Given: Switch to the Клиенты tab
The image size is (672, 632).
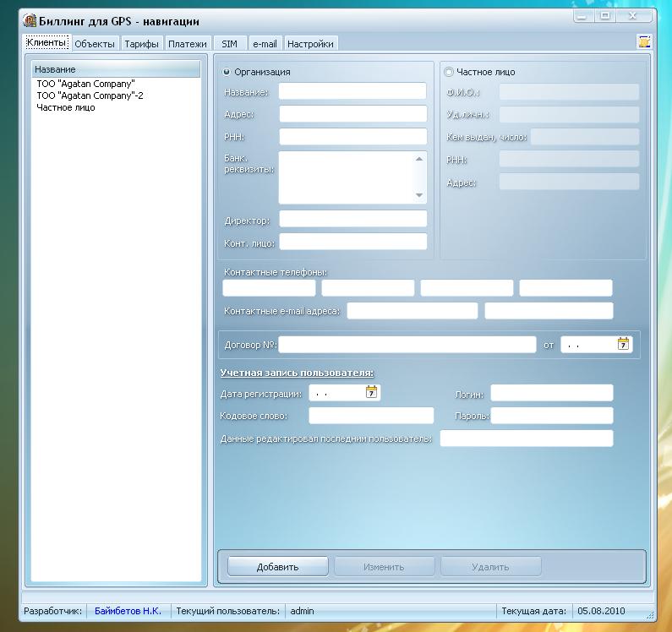Looking at the screenshot, I should tap(46, 42).
